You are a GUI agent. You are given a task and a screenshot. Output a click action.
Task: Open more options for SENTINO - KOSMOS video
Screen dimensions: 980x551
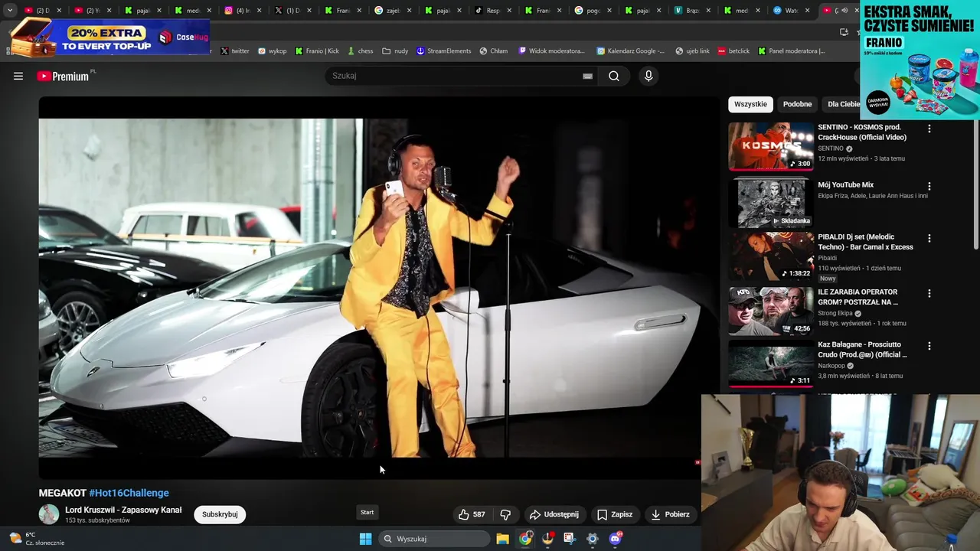coord(929,129)
